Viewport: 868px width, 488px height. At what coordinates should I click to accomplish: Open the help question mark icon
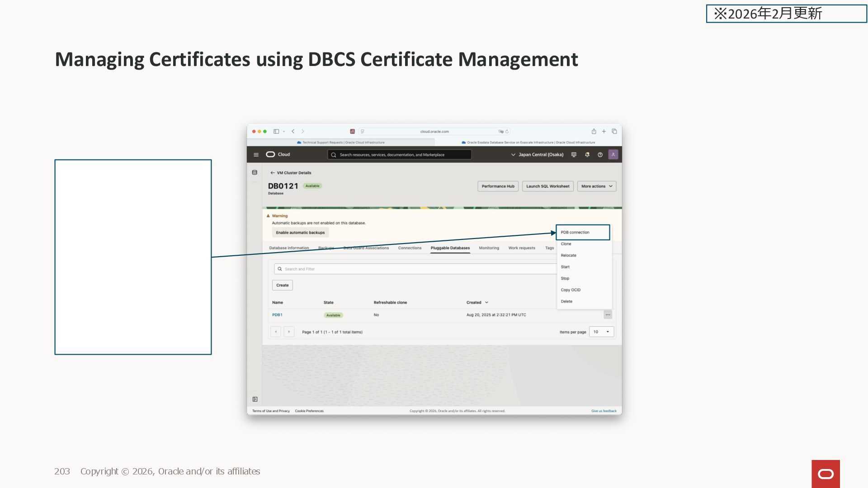pyautogui.click(x=600, y=155)
